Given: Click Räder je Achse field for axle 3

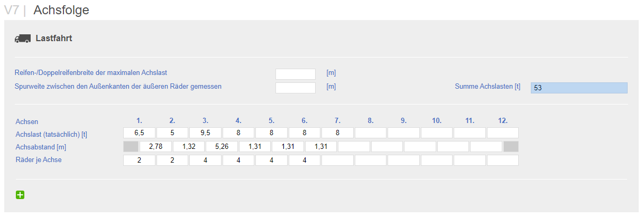Looking at the screenshot, I should [x=206, y=160].
